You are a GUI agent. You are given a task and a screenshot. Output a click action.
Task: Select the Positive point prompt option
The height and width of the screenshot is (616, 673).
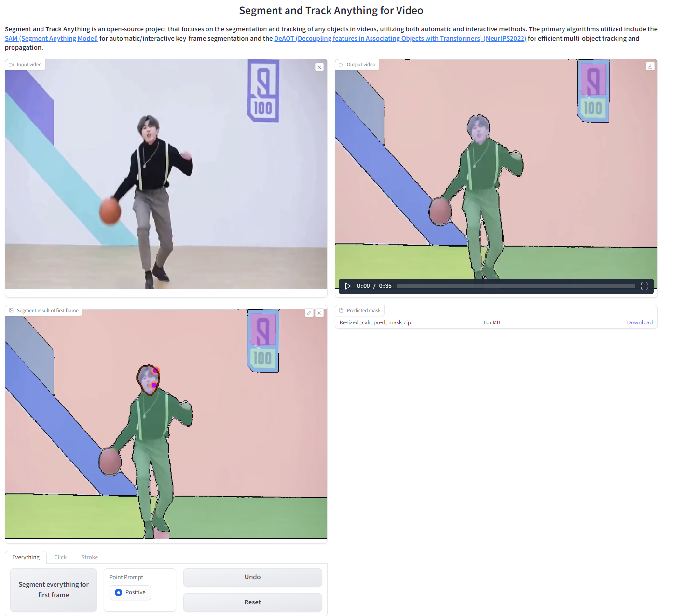tap(118, 592)
